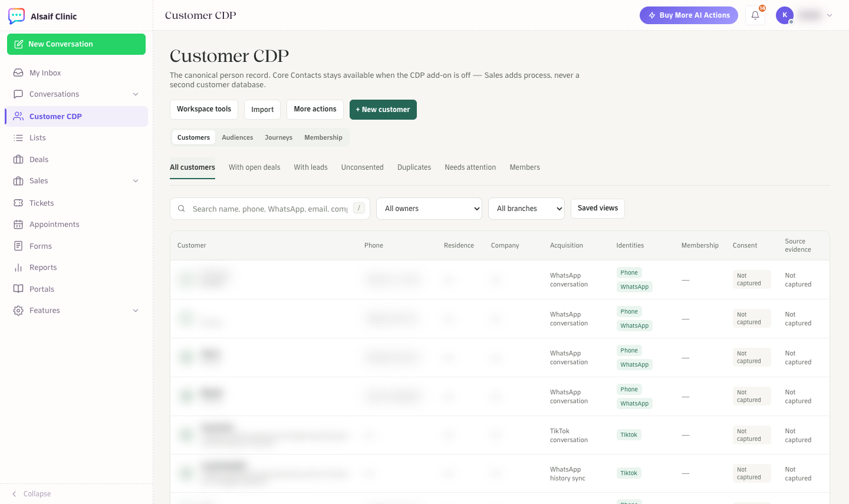849x504 pixels.
Task: Click the Lists icon in sidebar
Action: tap(18, 137)
